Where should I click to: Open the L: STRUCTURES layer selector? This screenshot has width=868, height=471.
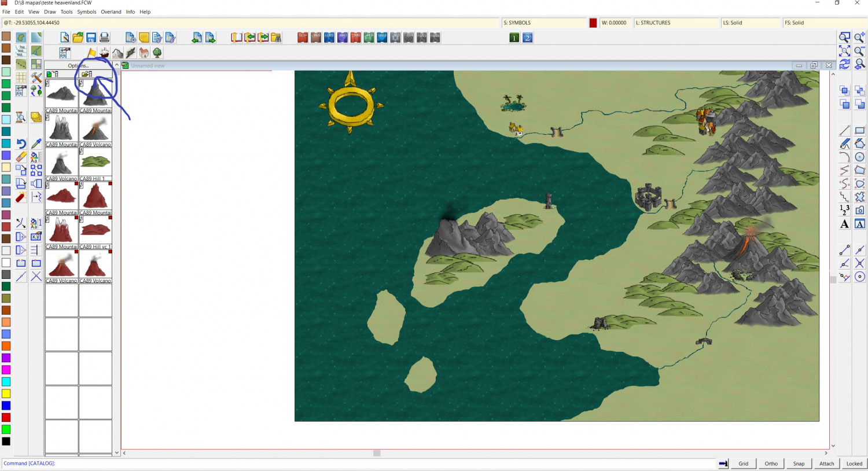[x=675, y=23]
